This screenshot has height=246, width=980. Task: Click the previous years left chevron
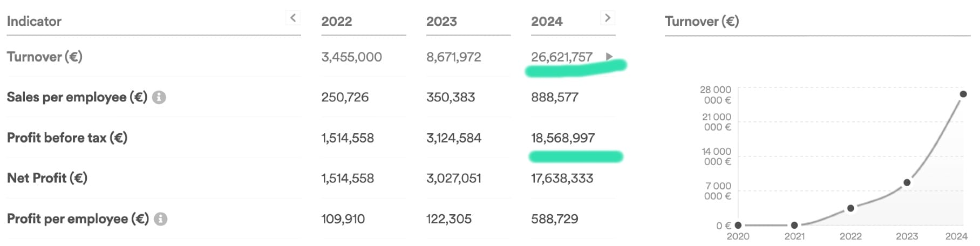click(292, 18)
